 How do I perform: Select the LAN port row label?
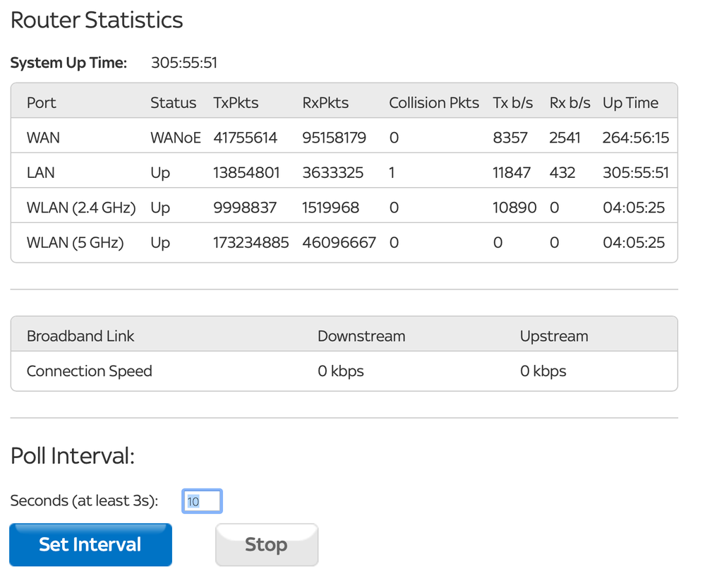click(x=41, y=172)
